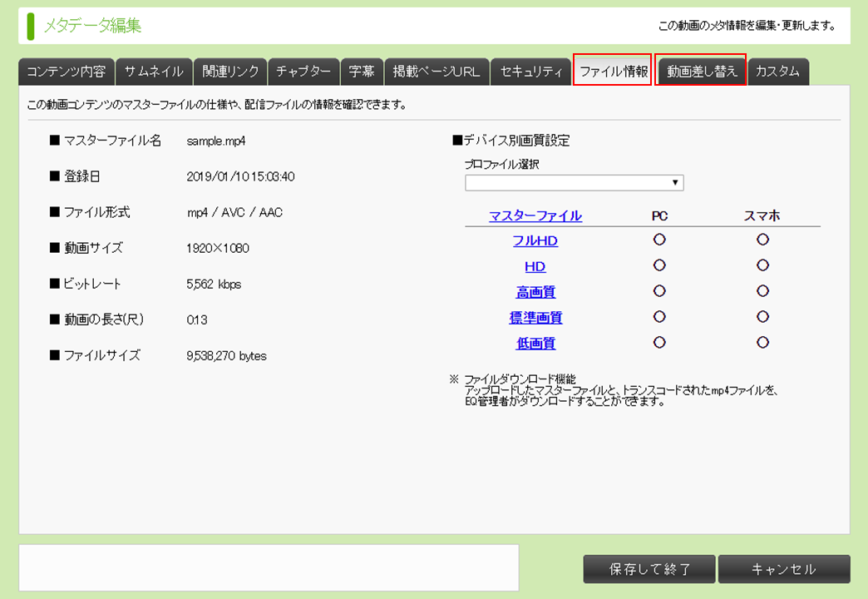Click the 動画の長さ(尺) label
The width and height of the screenshot is (868, 599).
104,319
